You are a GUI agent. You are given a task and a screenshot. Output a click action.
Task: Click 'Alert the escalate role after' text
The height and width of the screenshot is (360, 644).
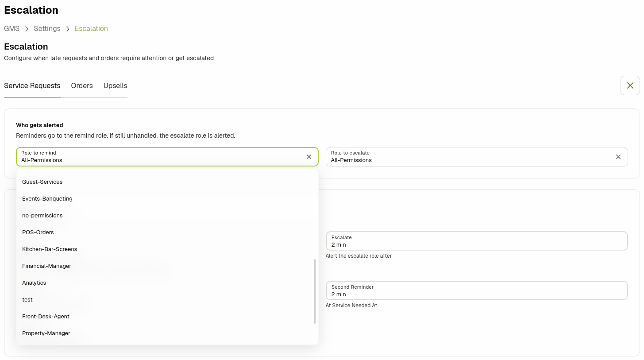359,256
